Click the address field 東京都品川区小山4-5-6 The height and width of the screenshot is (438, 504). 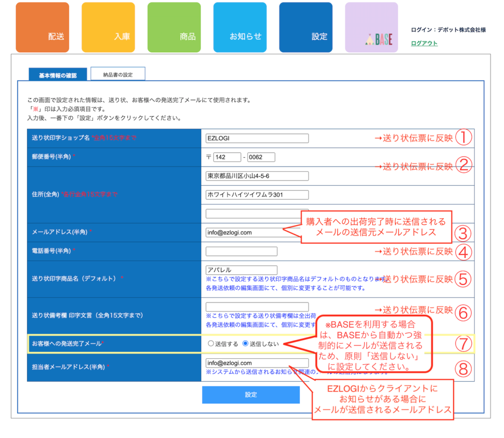pos(257,176)
